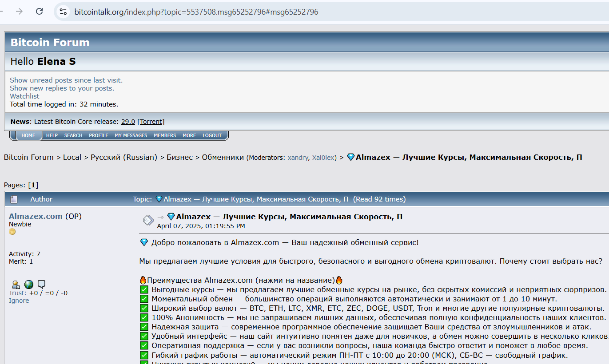Screen dimensions: 609x364
Task: Click the Широкий выбор валют checkmark icon
Action: [x=144, y=308]
